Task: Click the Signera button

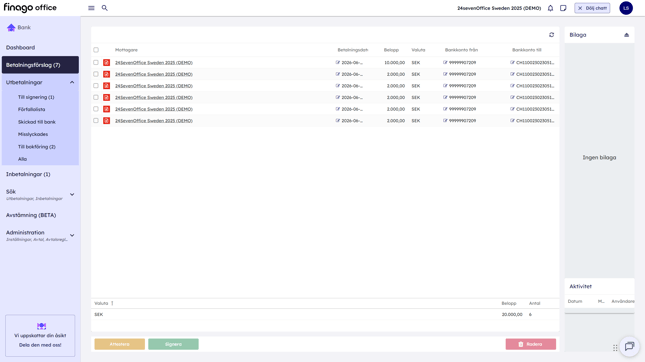Action: pos(173,344)
